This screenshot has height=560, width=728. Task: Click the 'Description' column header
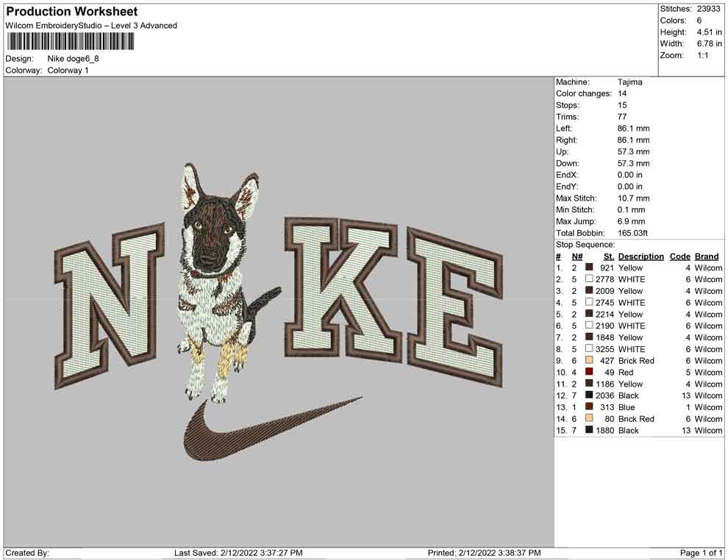[x=640, y=256]
